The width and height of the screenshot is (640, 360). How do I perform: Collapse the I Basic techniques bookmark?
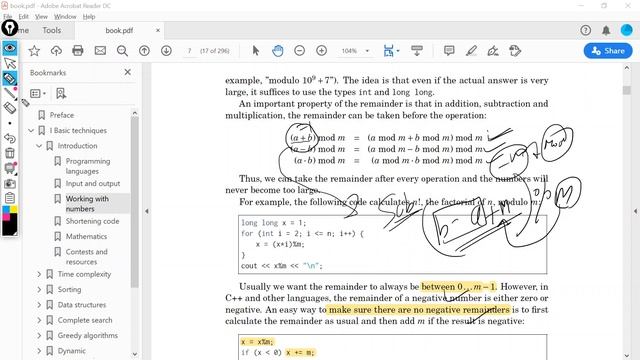point(31,131)
